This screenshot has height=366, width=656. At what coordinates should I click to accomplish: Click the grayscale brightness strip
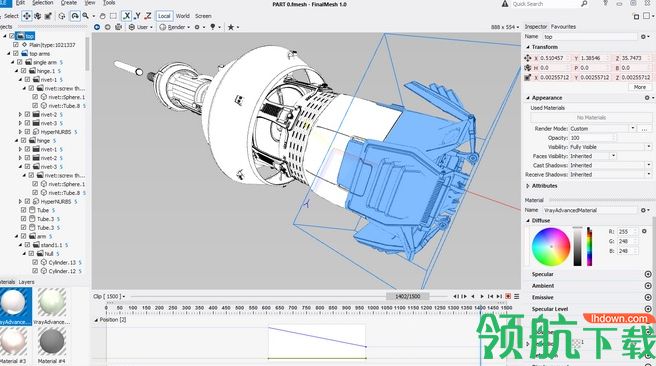tap(577, 246)
